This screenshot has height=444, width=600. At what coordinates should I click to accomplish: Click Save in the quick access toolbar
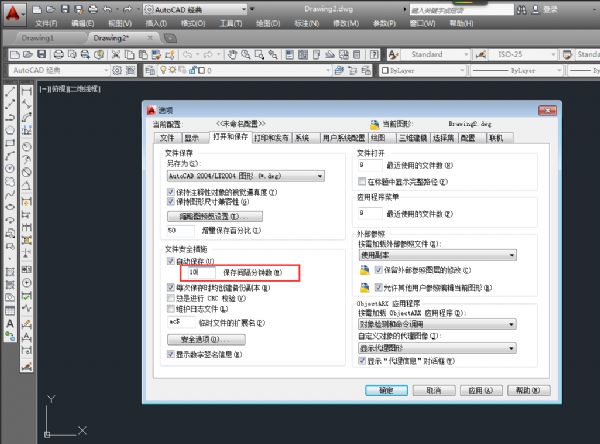pyautogui.click(x=65, y=9)
